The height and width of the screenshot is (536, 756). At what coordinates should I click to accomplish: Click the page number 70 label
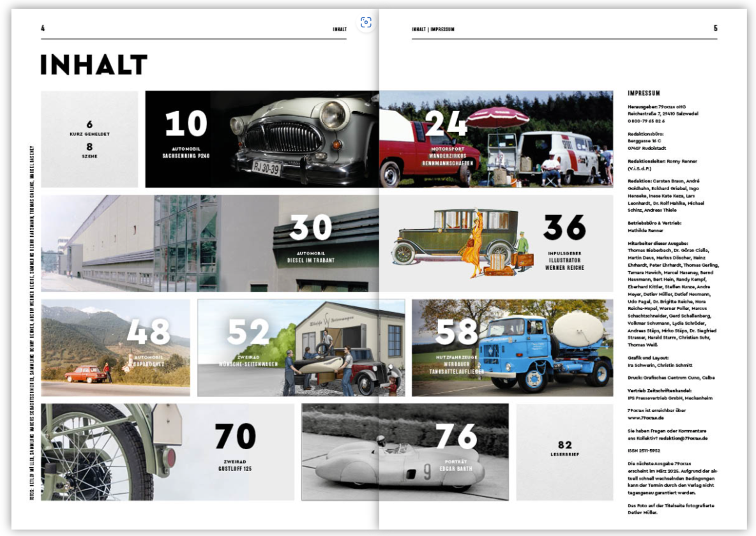point(235,437)
